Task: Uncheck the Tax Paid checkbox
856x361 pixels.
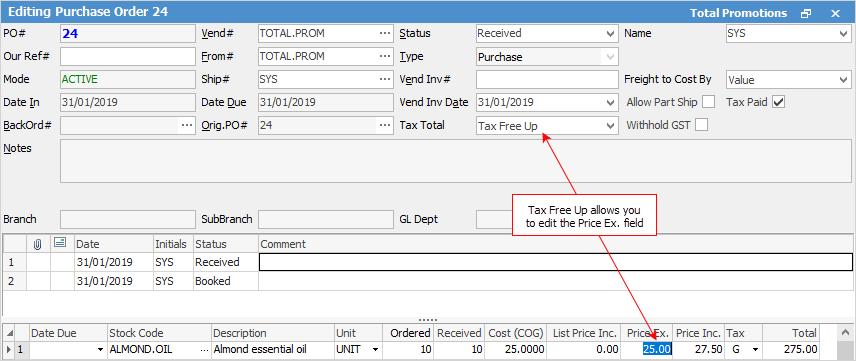Action: click(778, 102)
